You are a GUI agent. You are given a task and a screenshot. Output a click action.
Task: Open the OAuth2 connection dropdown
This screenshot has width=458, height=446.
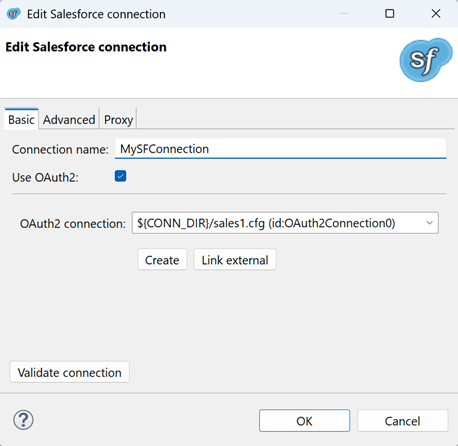tap(285, 223)
